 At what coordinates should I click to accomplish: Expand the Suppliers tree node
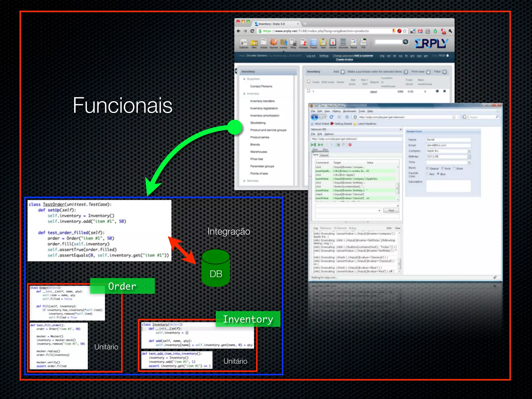pos(244,79)
